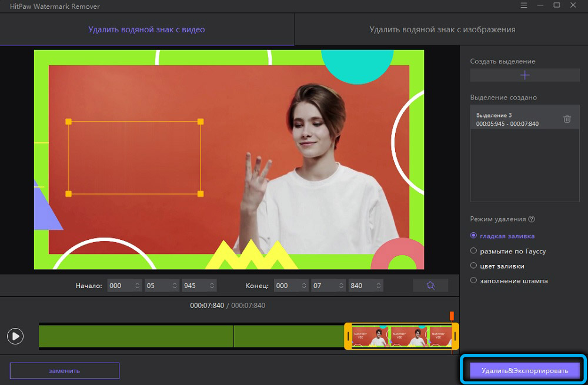The width and height of the screenshot is (588, 385).
Task: Click top-left handle of the selection box
Action: click(x=68, y=122)
